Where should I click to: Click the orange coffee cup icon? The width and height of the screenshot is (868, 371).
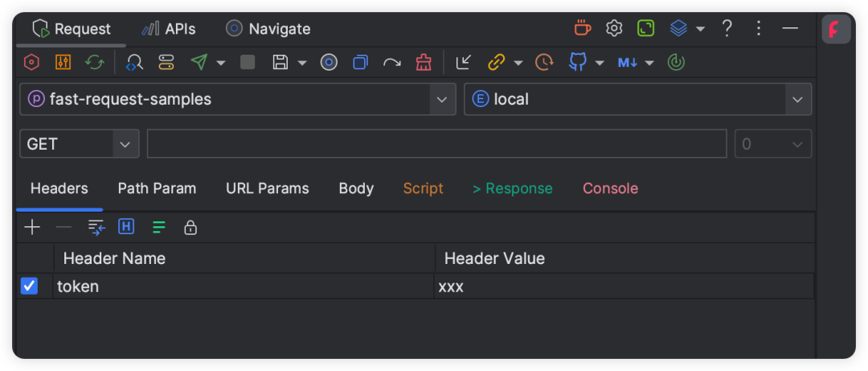583,27
